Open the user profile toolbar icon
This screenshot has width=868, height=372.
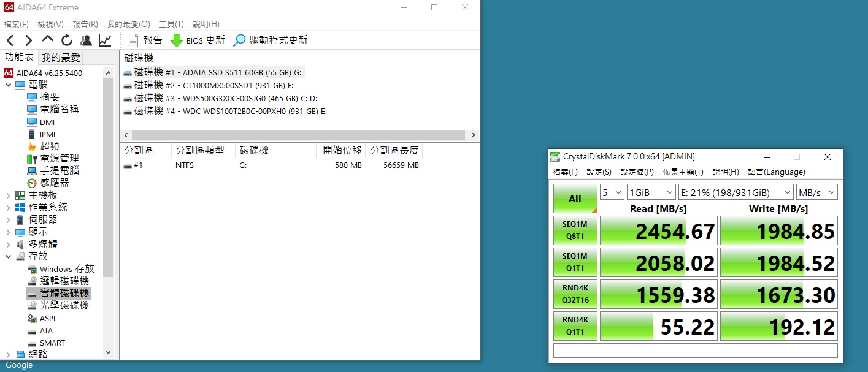[86, 40]
